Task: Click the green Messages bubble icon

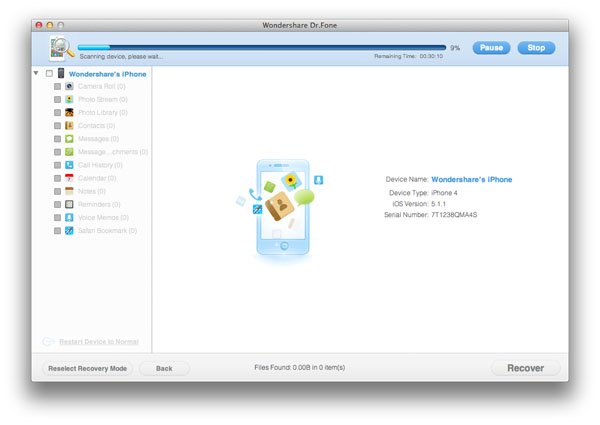Action: [69, 139]
